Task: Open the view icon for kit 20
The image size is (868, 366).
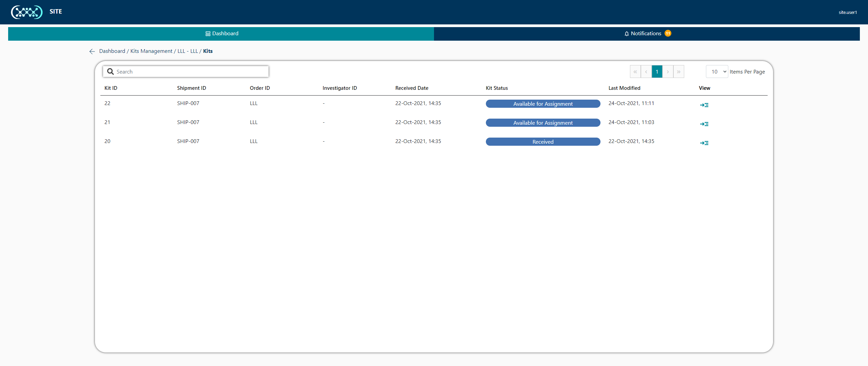Action: click(704, 143)
